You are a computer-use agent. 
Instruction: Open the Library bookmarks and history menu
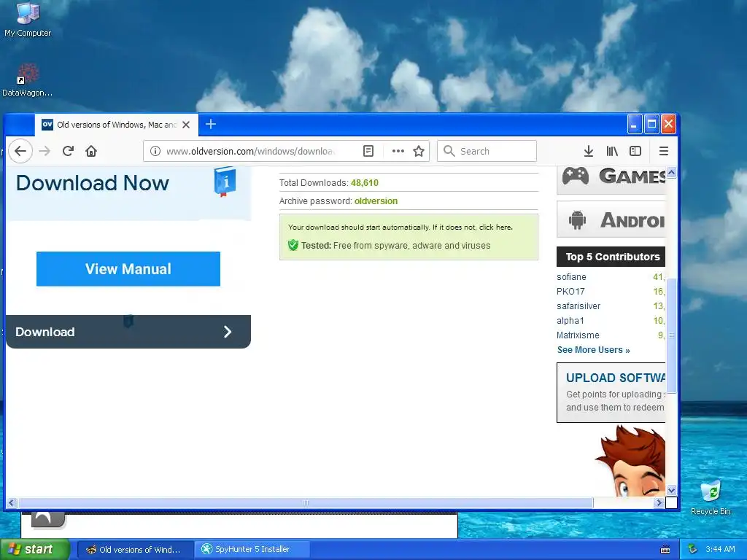pos(612,151)
